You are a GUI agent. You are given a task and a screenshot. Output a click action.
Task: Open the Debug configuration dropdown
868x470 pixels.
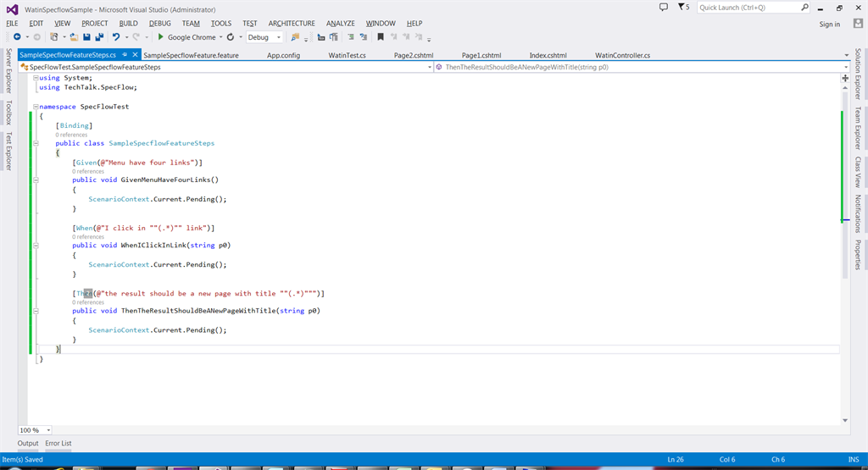[x=279, y=37]
